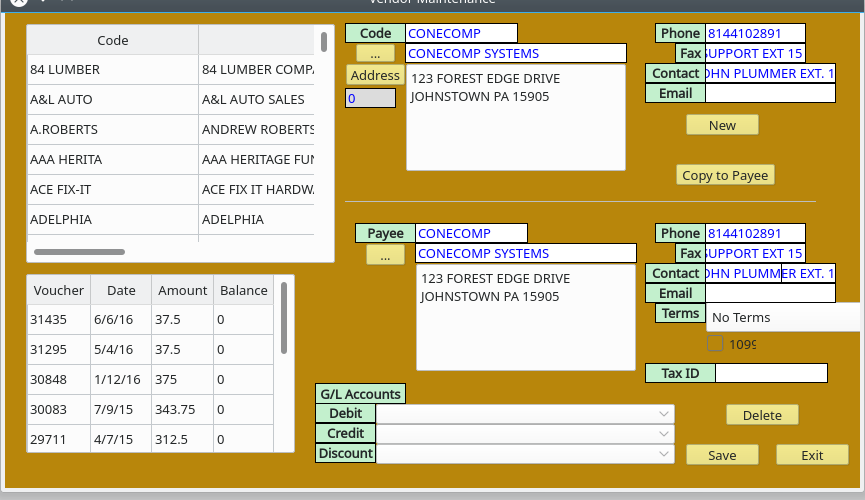Open the Debit account dropdown
Viewport: 865px width, 500px height.
525,414
